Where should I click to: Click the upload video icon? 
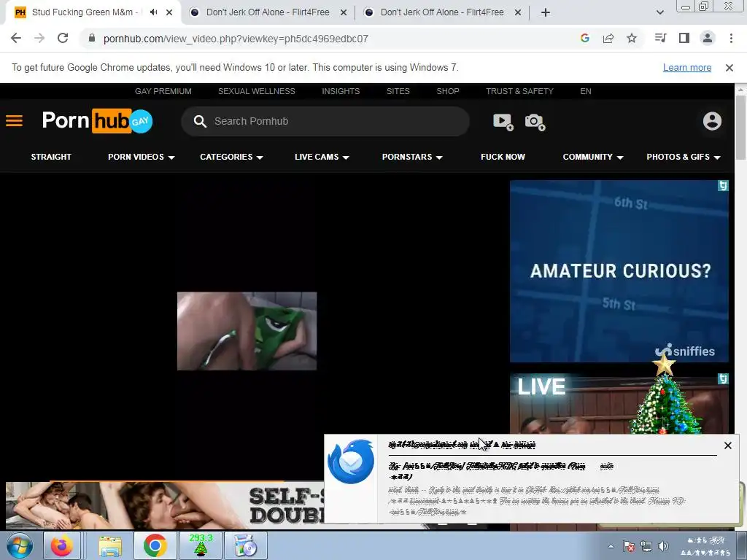click(x=503, y=122)
